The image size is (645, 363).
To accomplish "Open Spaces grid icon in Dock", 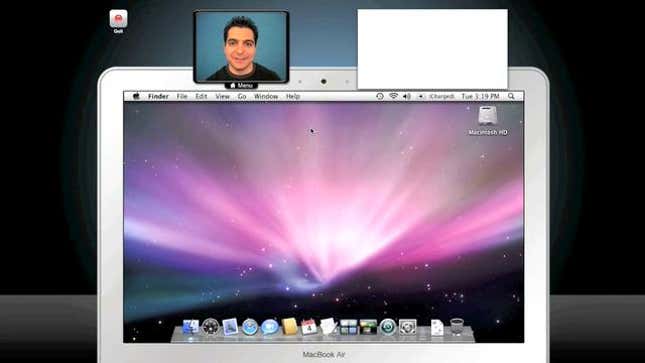I will (348, 327).
